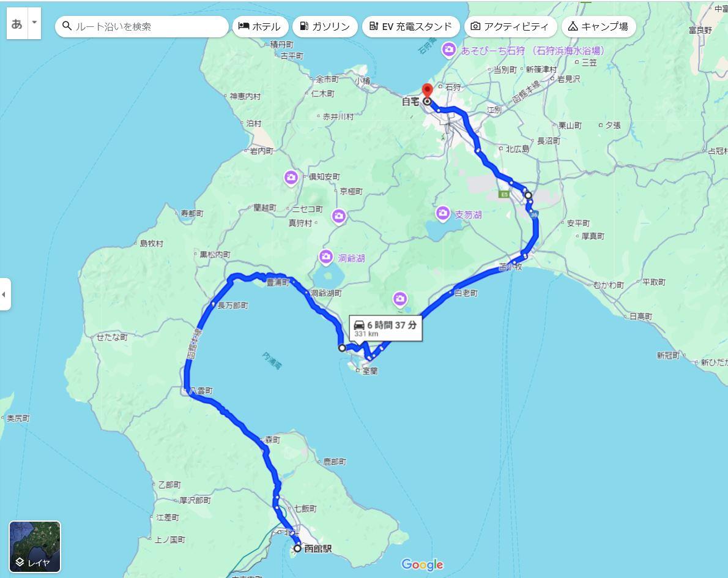
Task: Click the 余市町 town label
Action: pyautogui.click(x=327, y=79)
